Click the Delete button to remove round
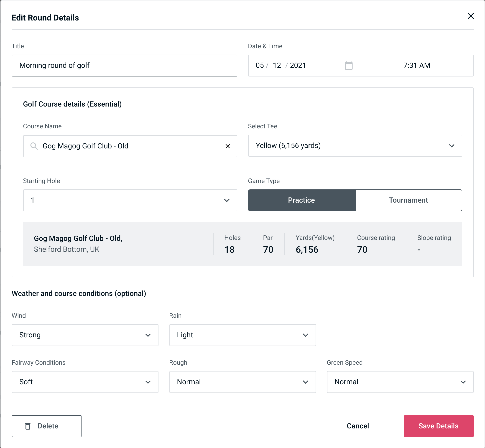This screenshot has height=448, width=485. click(46, 426)
